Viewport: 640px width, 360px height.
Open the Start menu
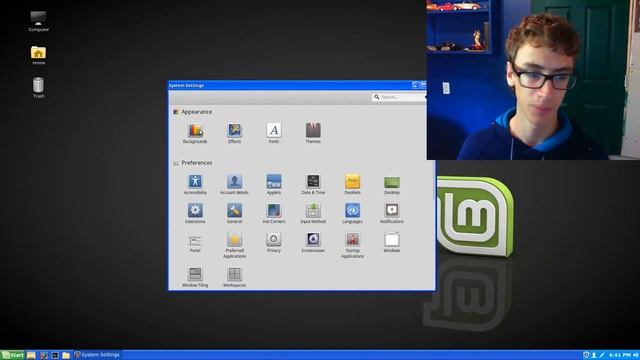pyautogui.click(x=13, y=355)
